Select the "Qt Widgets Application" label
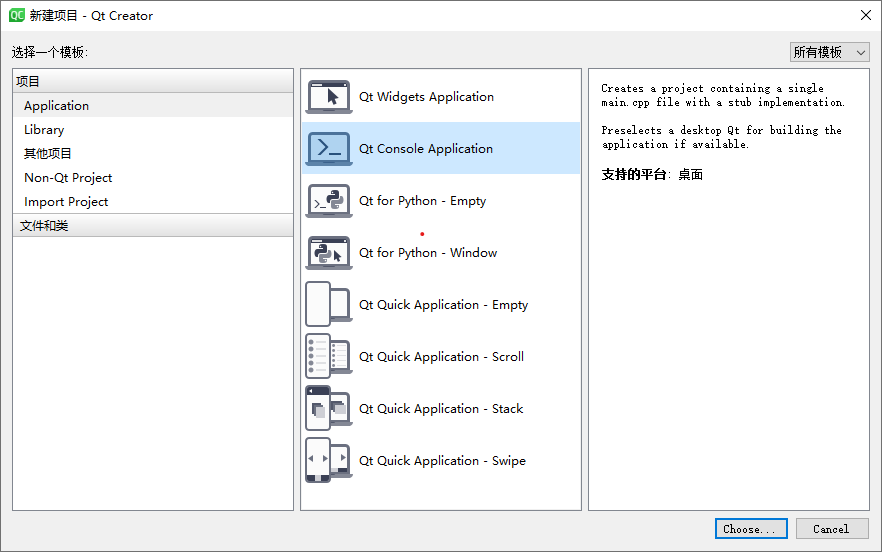Image resolution: width=883 pixels, height=556 pixels. (426, 97)
